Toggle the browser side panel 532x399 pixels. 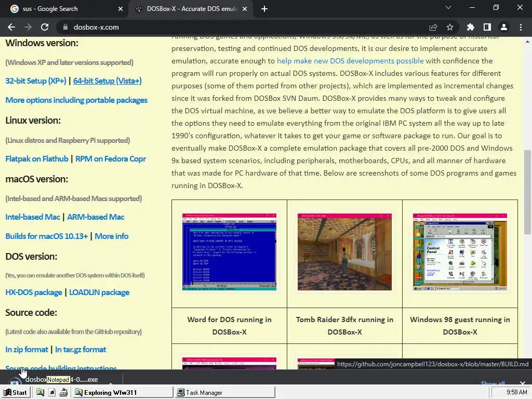click(487, 27)
